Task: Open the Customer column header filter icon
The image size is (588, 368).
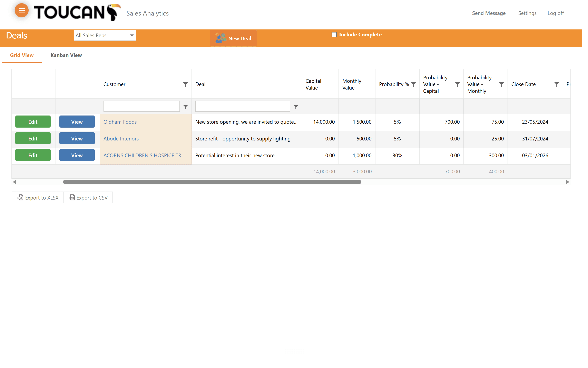Action: [185, 84]
